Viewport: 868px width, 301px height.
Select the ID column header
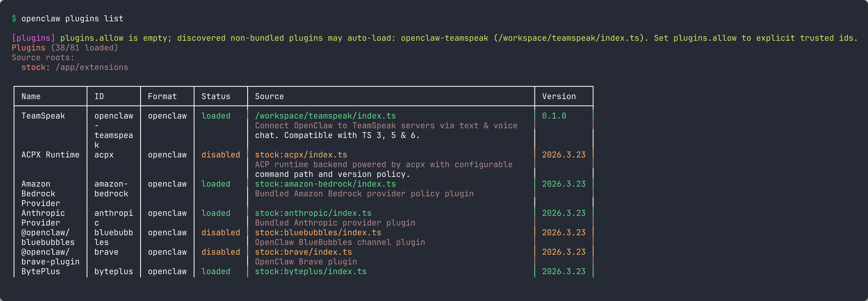(99, 96)
